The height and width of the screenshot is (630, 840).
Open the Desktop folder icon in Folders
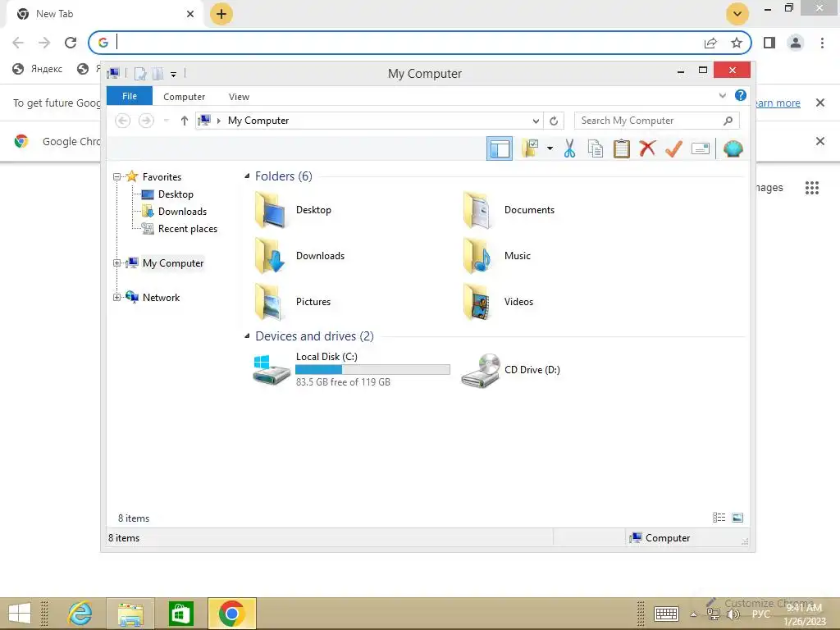270,210
